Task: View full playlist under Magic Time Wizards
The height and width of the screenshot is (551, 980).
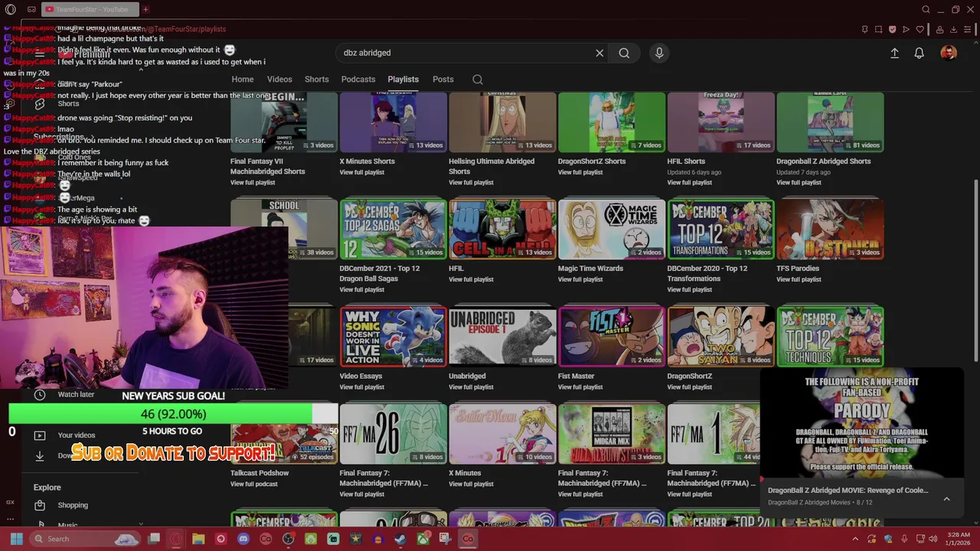Action: (x=580, y=279)
